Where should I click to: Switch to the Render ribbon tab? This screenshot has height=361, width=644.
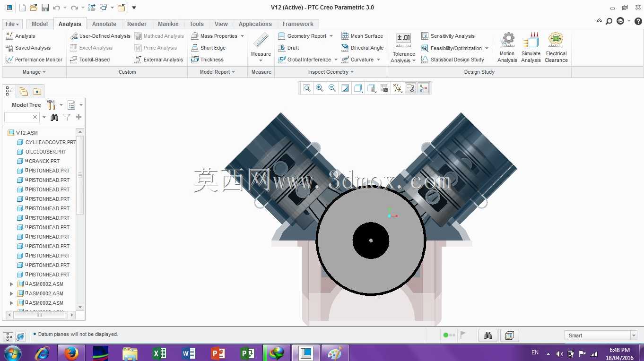pyautogui.click(x=137, y=24)
